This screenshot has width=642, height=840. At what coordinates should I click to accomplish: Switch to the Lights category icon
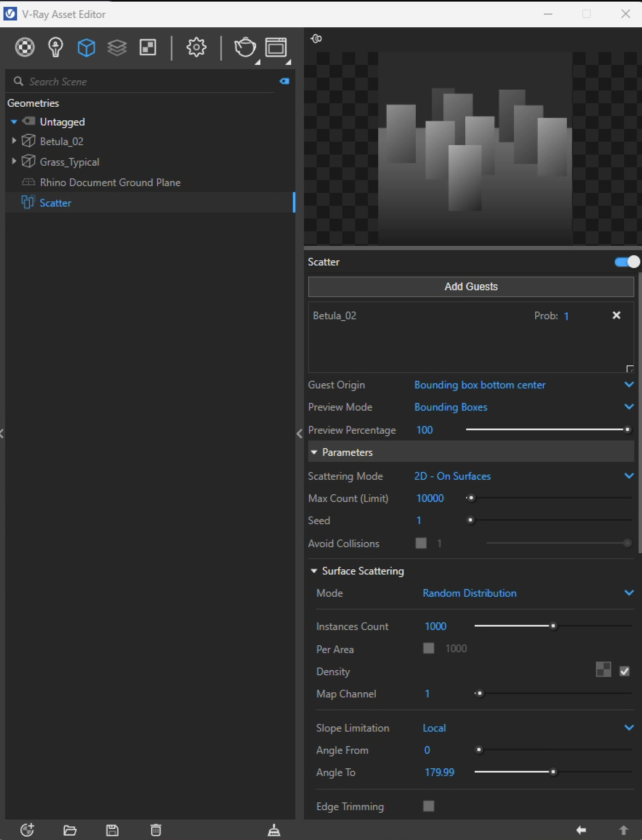[55, 47]
